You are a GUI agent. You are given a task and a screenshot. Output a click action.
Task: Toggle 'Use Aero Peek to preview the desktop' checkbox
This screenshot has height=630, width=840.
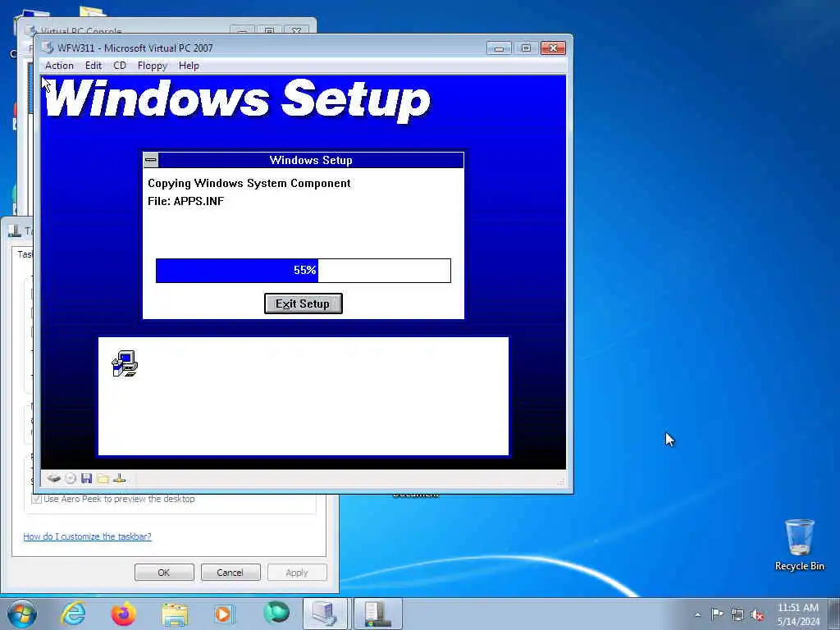click(36, 499)
